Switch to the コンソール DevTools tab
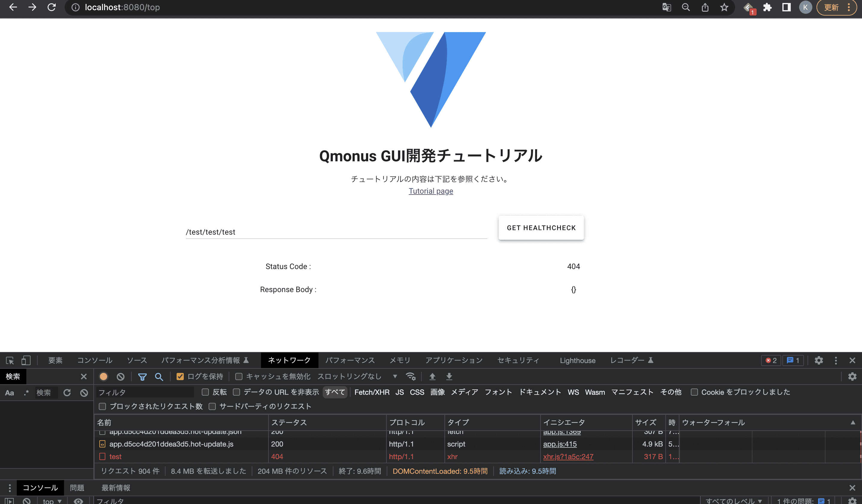Screen dimensions: 862x504 (x=94, y=360)
